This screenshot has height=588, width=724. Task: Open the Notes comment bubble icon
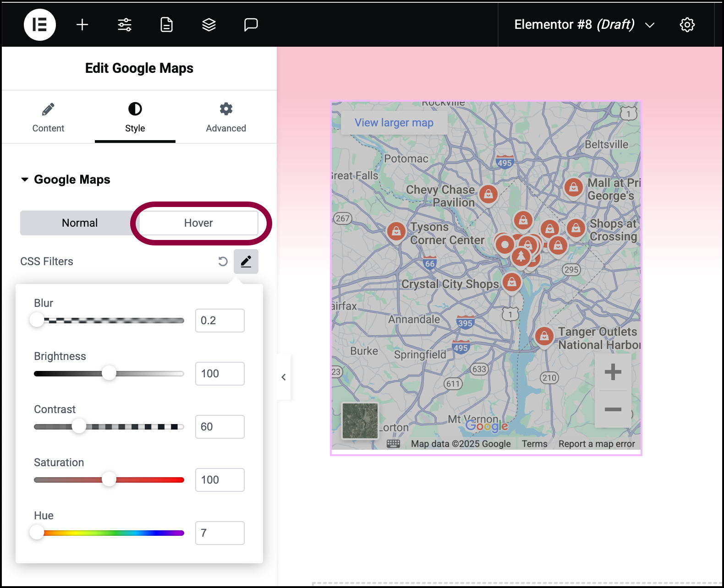pyautogui.click(x=251, y=25)
